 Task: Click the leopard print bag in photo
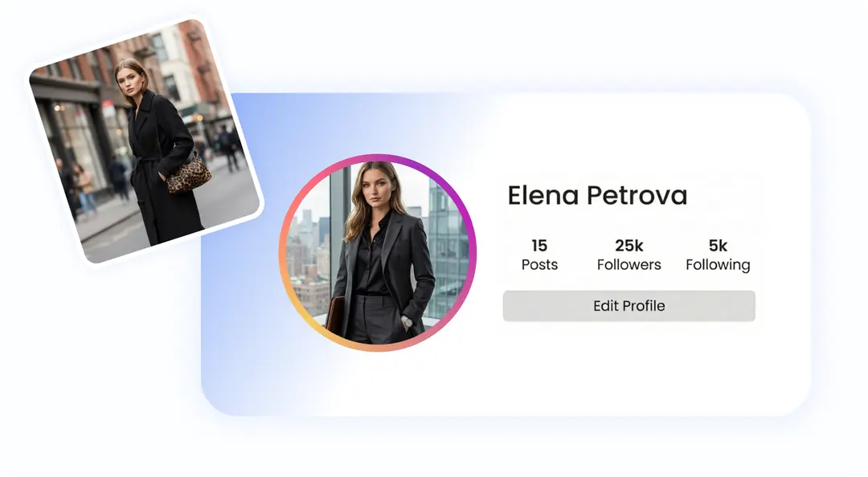click(x=188, y=174)
